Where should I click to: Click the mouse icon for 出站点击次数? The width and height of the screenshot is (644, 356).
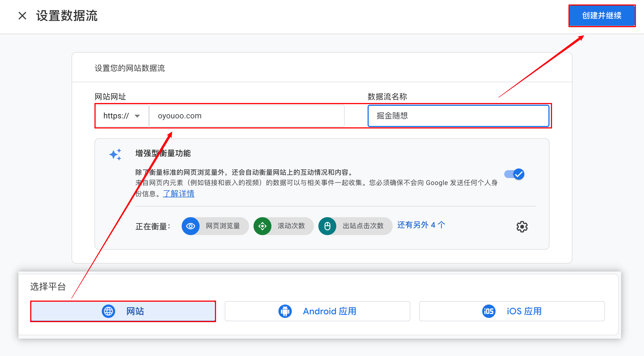click(x=327, y=226)
